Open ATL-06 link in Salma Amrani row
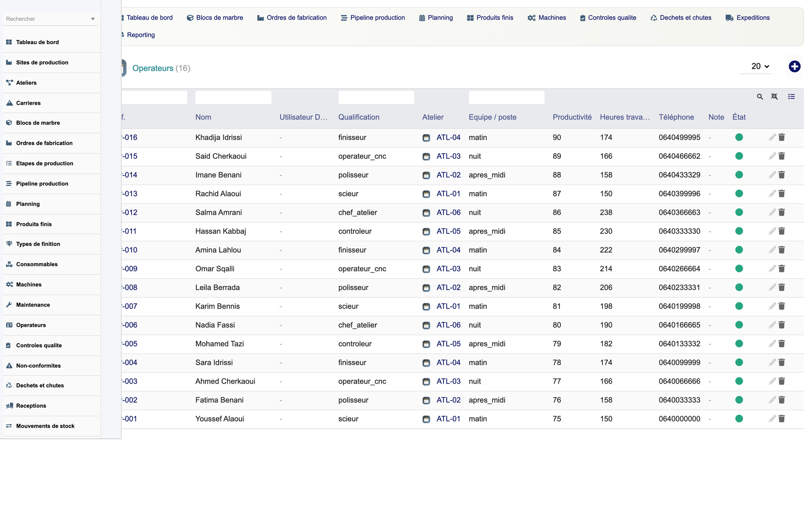The width and height of the screenshot is (812, 507). coord(449,212)
